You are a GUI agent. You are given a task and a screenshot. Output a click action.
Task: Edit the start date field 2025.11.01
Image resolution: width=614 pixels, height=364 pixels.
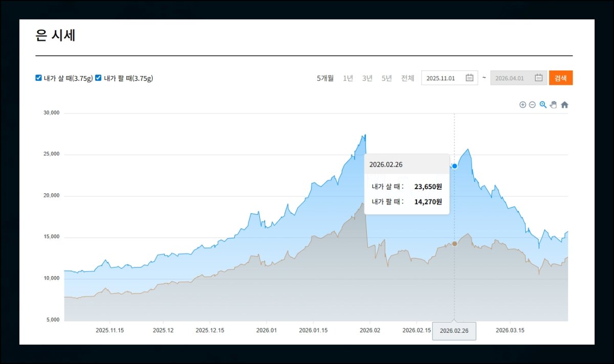pyautogui.click(x=450, y=78)
